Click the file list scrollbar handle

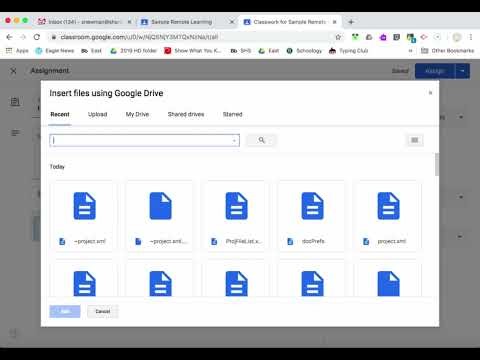(x=437, y=164)
